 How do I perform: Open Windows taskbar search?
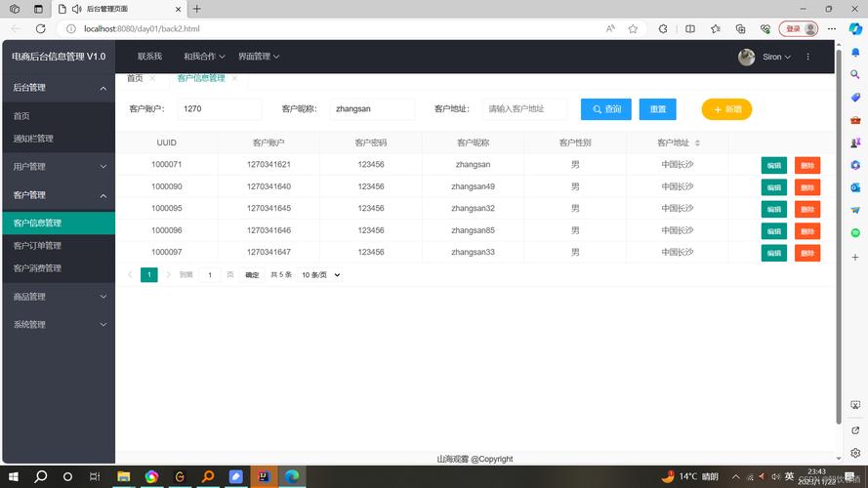(40, 476)
